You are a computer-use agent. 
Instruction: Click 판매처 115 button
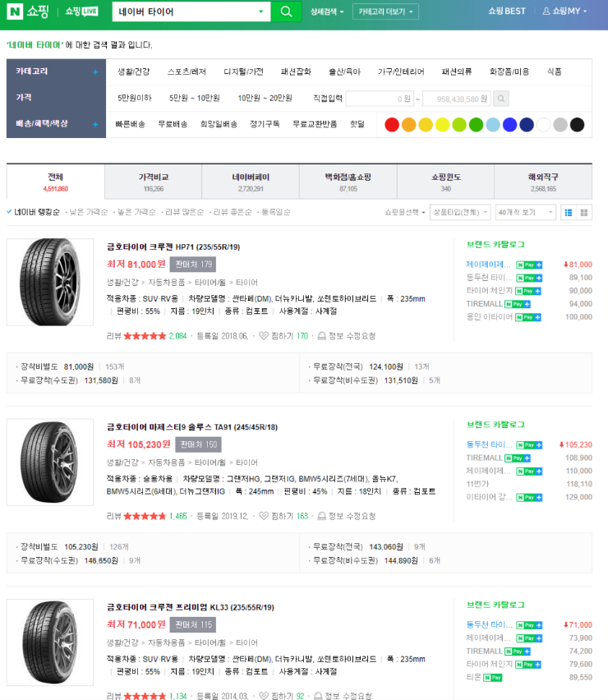193,625
